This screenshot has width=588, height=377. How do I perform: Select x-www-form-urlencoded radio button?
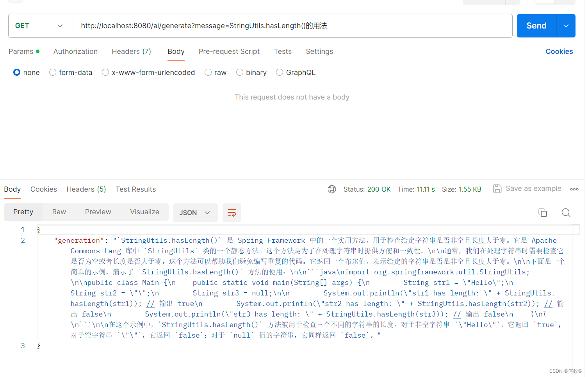click(x=105, y=72)
